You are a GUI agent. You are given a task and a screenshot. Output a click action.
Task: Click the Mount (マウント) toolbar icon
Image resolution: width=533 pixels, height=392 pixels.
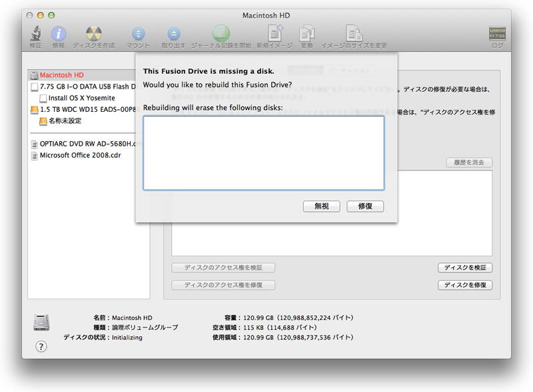138,34
